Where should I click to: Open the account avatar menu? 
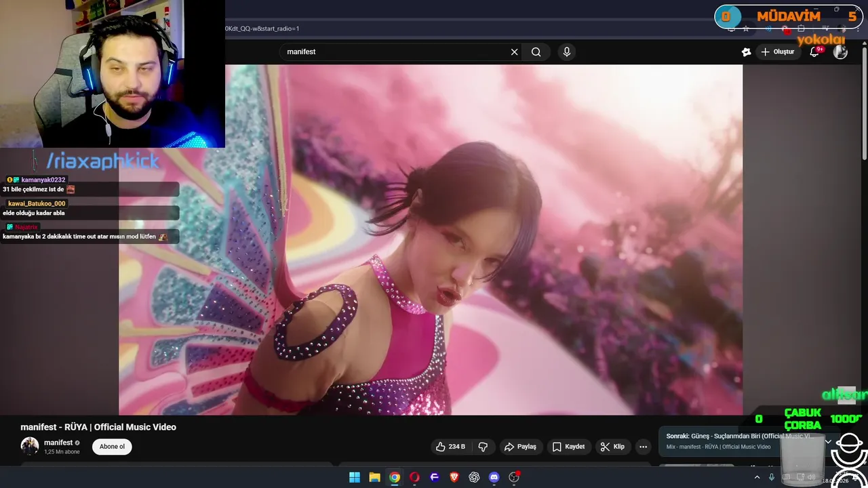840,52
